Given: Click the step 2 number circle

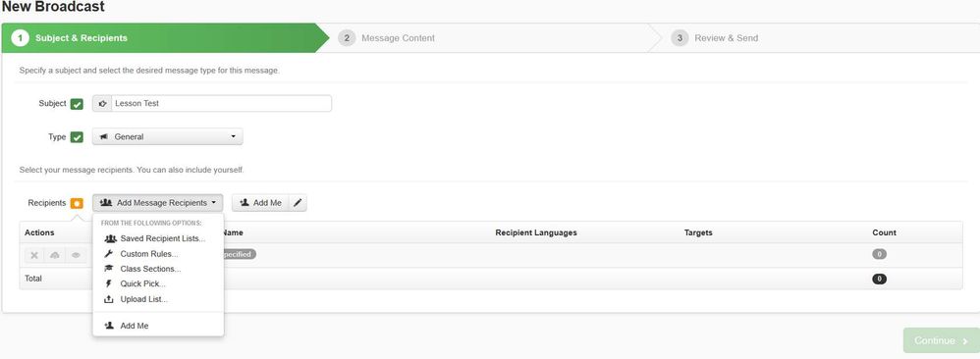Looking at the screenshot, I should point(347,38).
